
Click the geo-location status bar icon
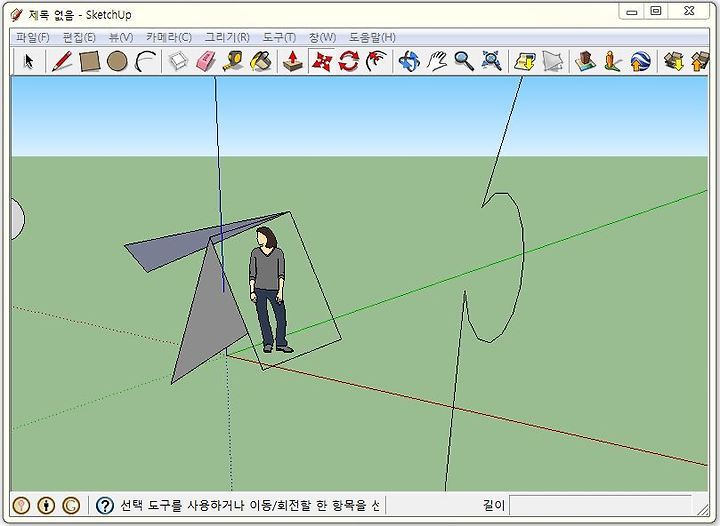21,505
